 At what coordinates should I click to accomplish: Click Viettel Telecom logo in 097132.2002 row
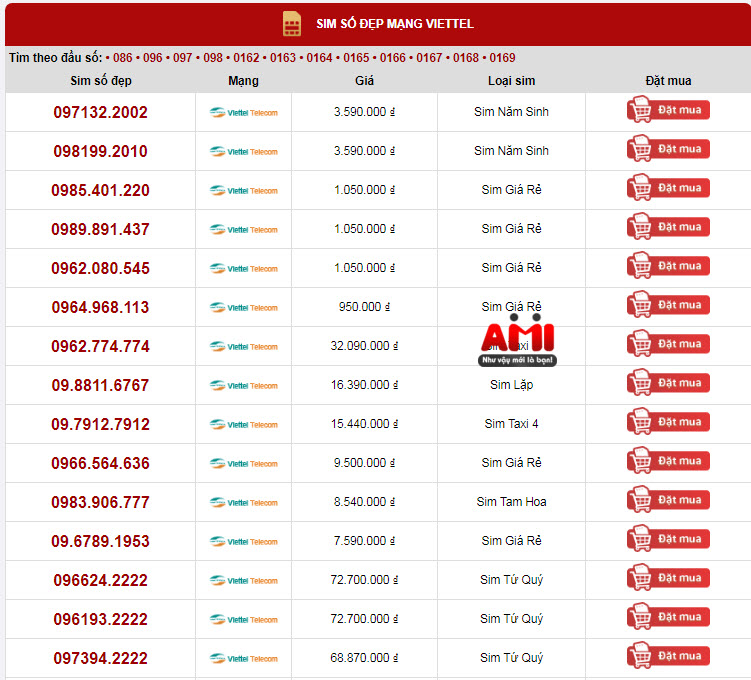(243, 113)
